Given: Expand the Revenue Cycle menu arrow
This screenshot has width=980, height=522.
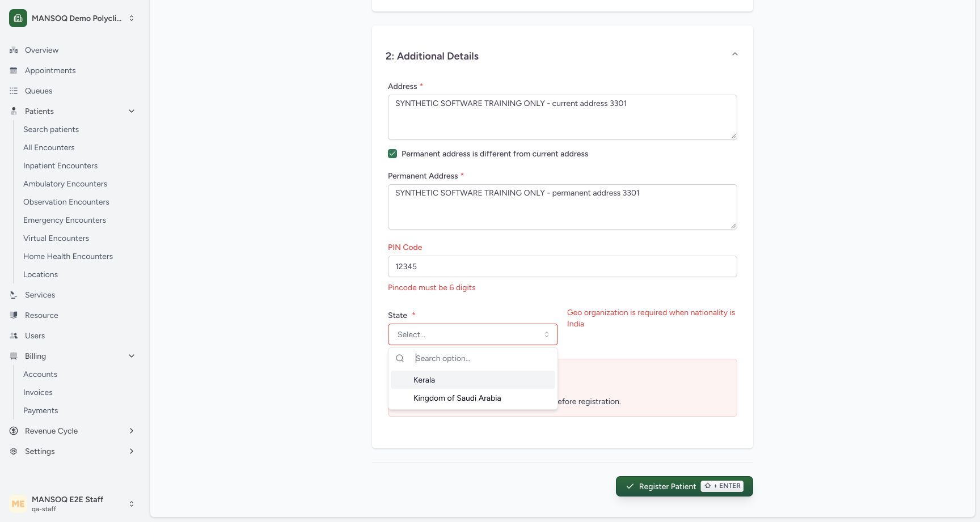Looking at the screenshot, I should coord(132,431).
